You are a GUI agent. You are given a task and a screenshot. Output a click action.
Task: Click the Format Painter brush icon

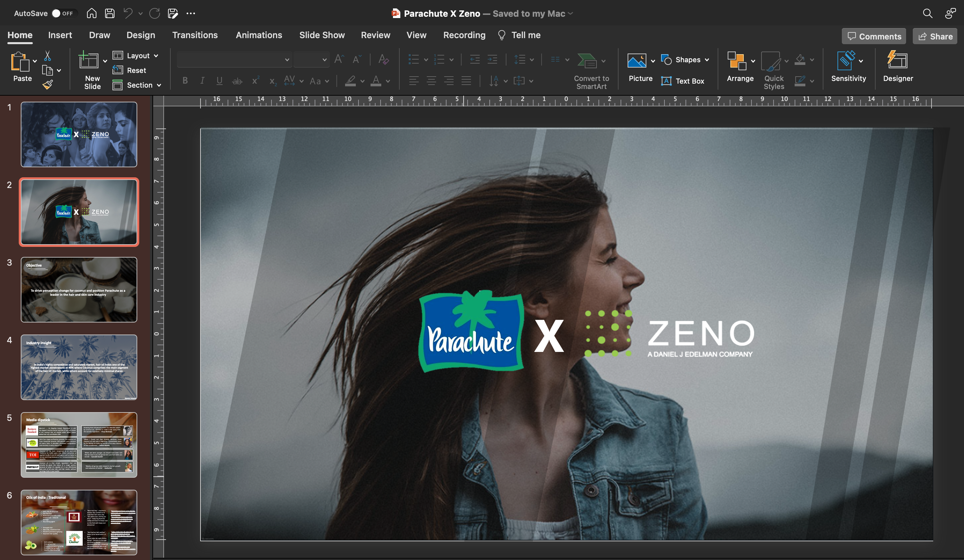click(48, 85)
